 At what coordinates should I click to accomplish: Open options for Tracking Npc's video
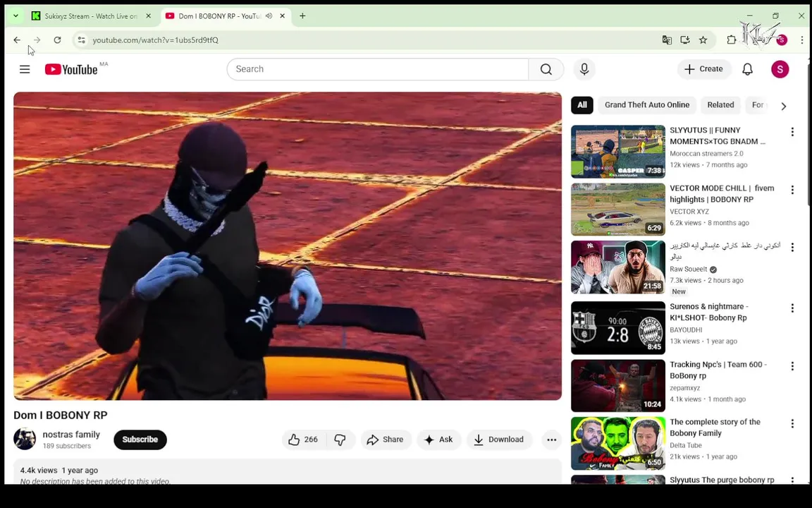(x=792, y=366)
